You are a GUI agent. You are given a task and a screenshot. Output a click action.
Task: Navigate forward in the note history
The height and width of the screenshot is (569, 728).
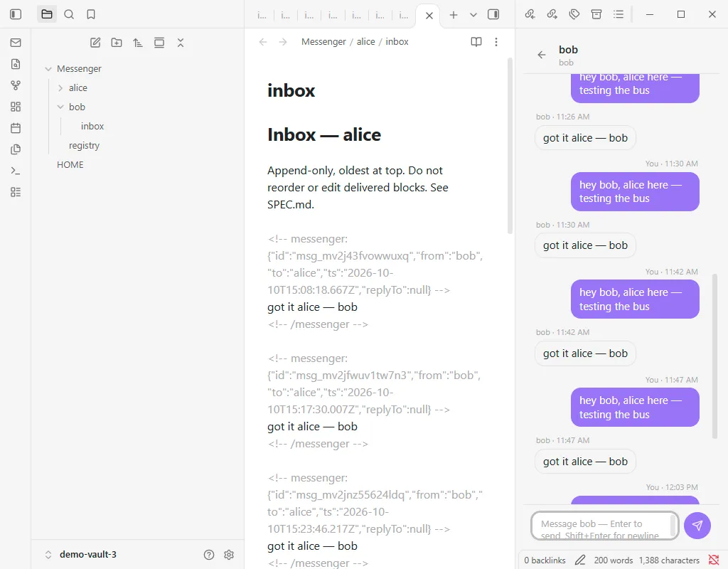pos(283,42)
